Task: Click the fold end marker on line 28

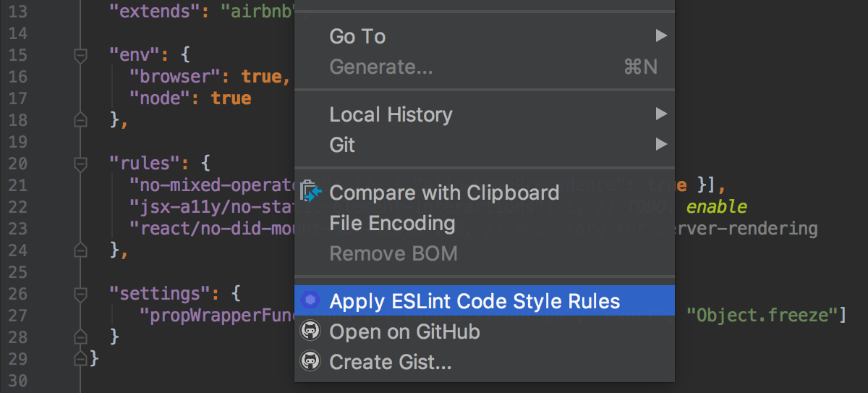Action: (81, 337)
